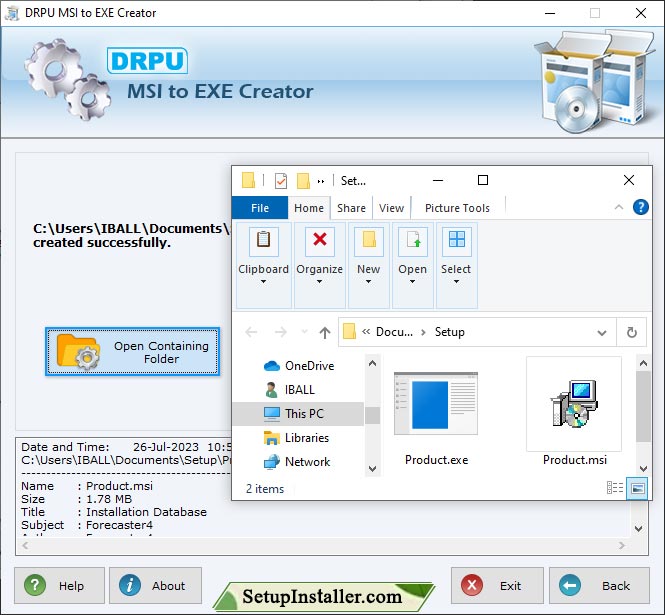The height and width of the screenshot is (615, 665).
Task: Click the Select ribbon grid icon
Action: pos(457,241)
